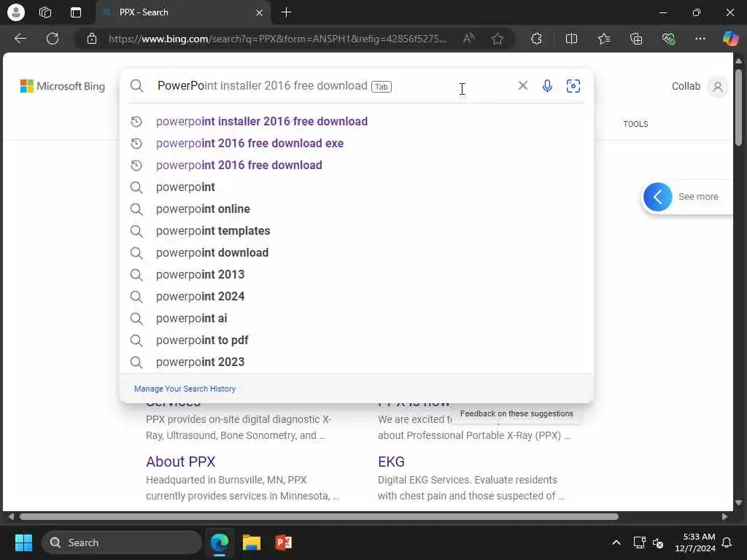Choose 'powerpoint templates' suggestion
Viewport: 747px width, 560px height.
[356, 231]
